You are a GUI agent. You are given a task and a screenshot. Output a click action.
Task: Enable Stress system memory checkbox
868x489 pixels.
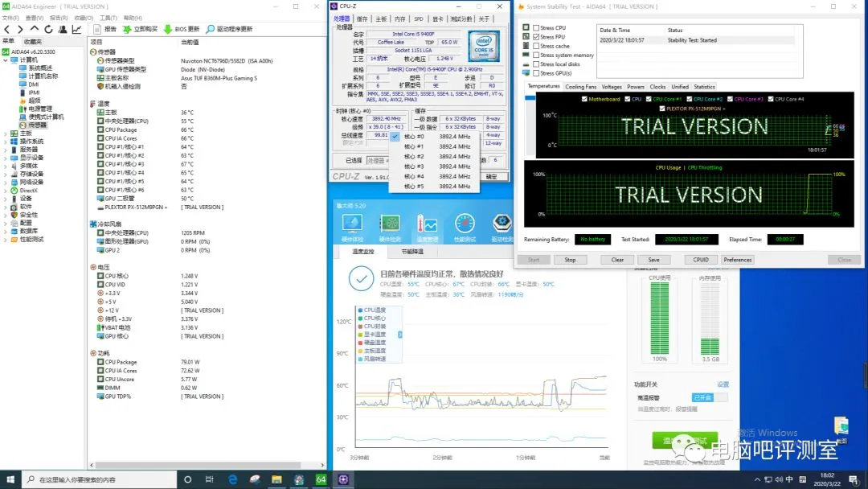tap(536, 55)
